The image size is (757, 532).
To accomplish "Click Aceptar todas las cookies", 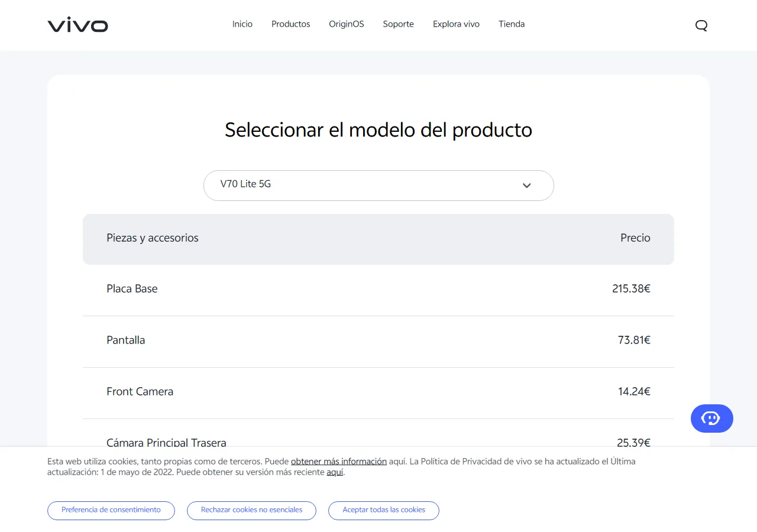I will [384, 510].
